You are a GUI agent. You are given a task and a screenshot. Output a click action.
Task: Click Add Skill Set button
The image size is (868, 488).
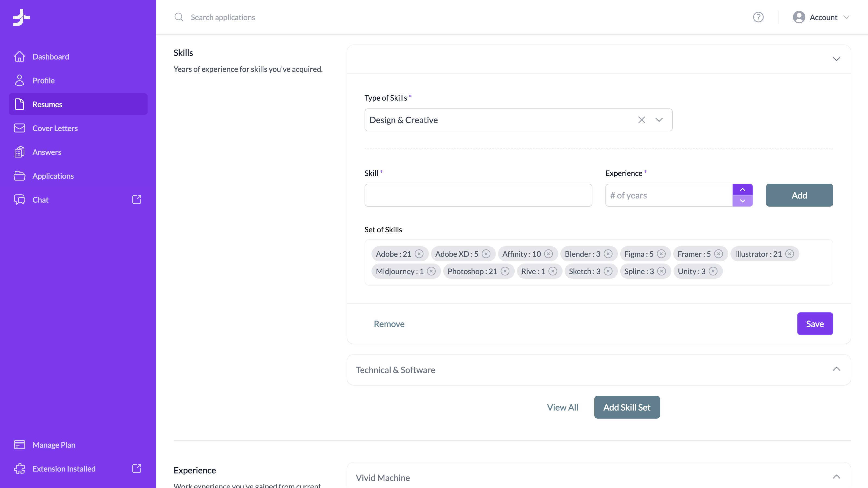pyautogui.click(x=627, y=407)
